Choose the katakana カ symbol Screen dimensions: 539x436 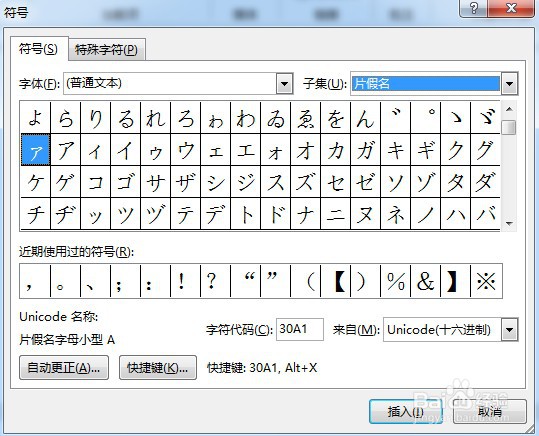[x=336, y=150]
